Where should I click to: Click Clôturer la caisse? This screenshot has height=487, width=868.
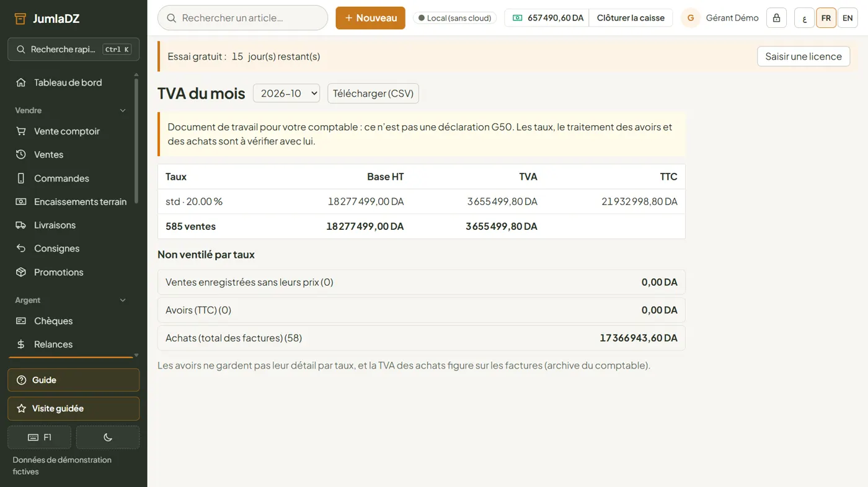(x=631, y=18)
